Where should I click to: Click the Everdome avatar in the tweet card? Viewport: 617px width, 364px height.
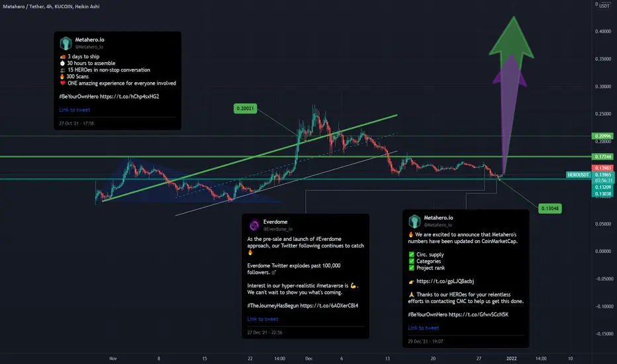point(254,225)
